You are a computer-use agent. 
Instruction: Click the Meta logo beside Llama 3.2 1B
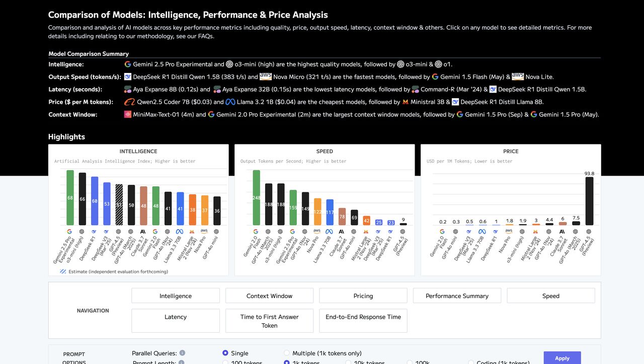(x=230, y=102)
